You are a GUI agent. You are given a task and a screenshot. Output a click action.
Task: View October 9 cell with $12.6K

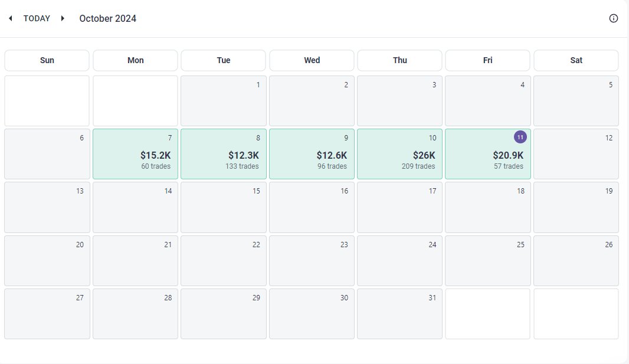click(312, 154)
